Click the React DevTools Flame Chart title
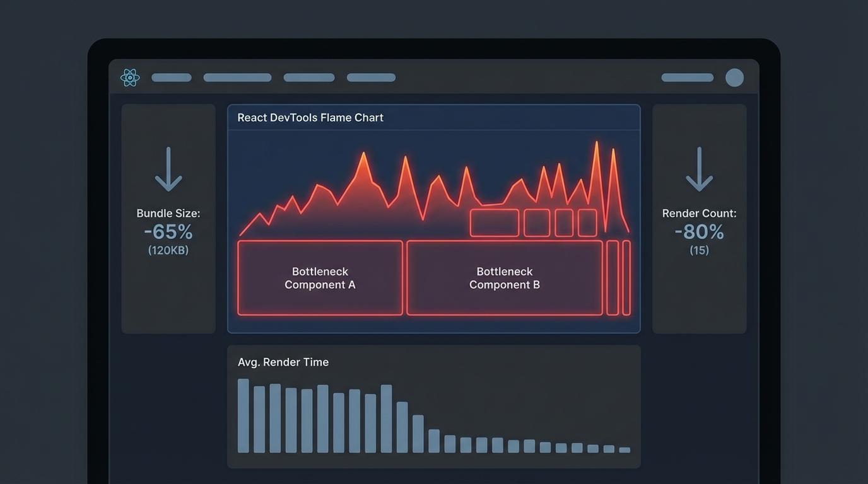This screenshot has width=868, height=484. pyautogui.click(x=310, y=118)
